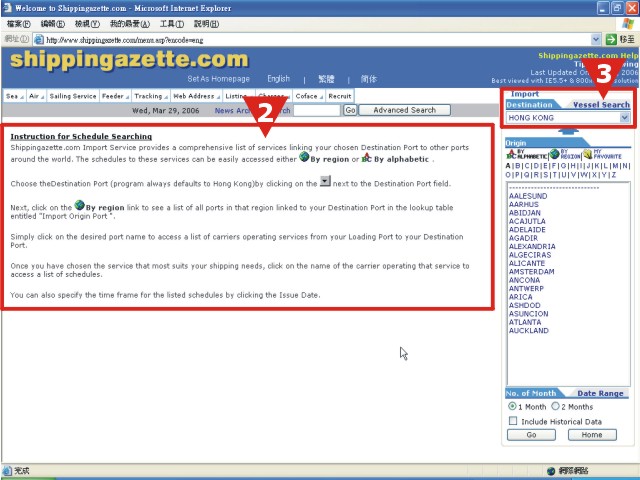The width and height of the screenshot is (640, 480).
Task: Select ASHDOD in the origin port list
Action: point(524,305)
